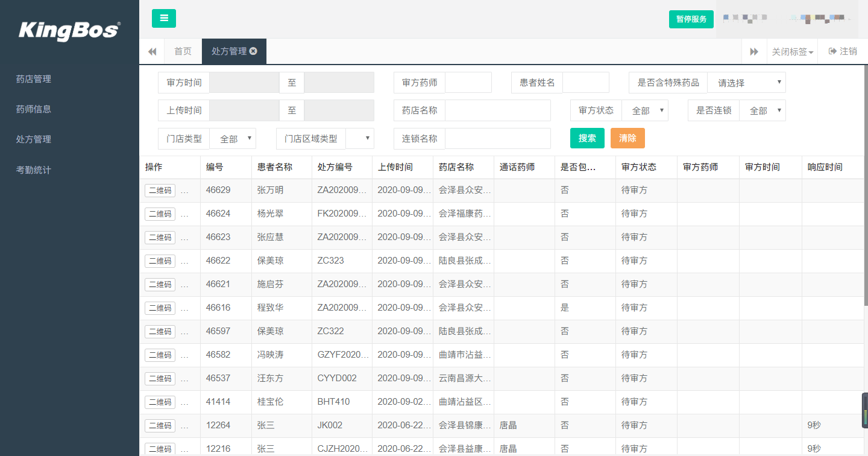Switch to the 首页 tab
868x456 pixels.
tap(183, 51)
